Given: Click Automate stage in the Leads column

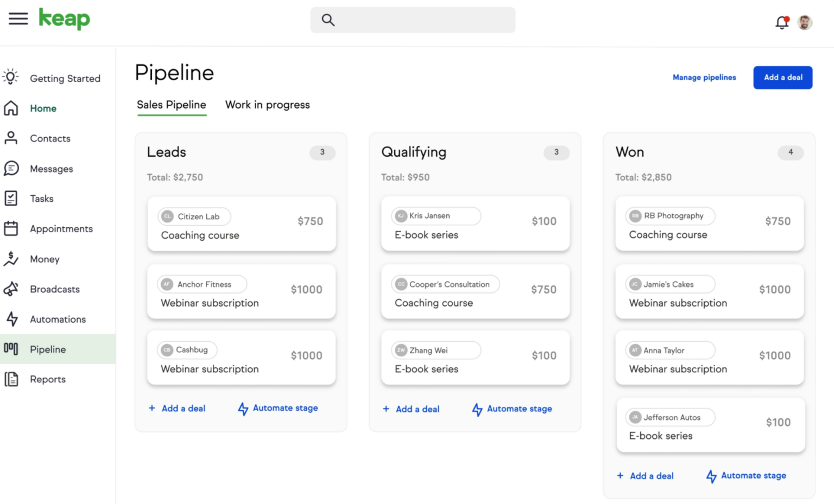Looking at the screenshot, I should pos(277,408).
